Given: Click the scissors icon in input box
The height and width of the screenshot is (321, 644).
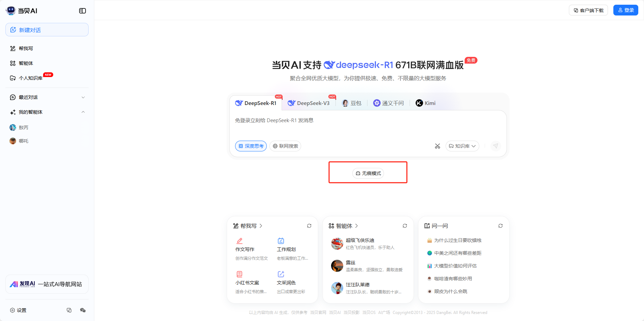Looking at the screenshot, I should pos(437,146).
